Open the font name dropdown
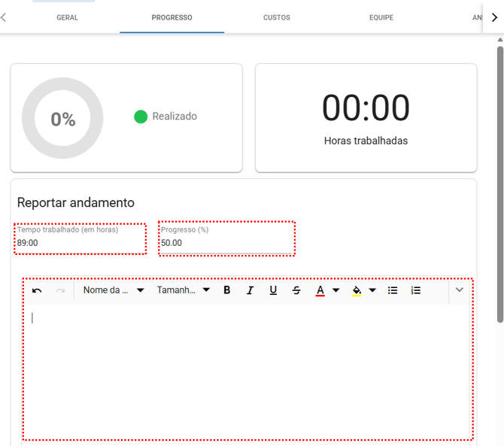Viewport: 504px width, 446px height. (x=113, y=290)
